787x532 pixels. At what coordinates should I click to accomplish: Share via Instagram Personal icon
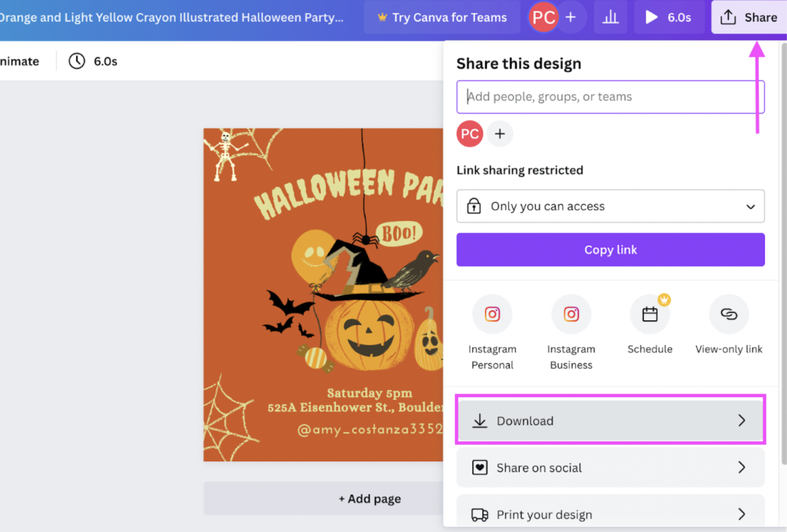click(492, 315)
